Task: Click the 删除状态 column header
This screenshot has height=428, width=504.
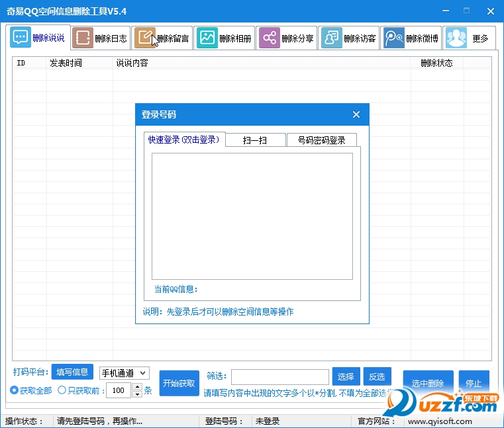Action: (437, 63)
